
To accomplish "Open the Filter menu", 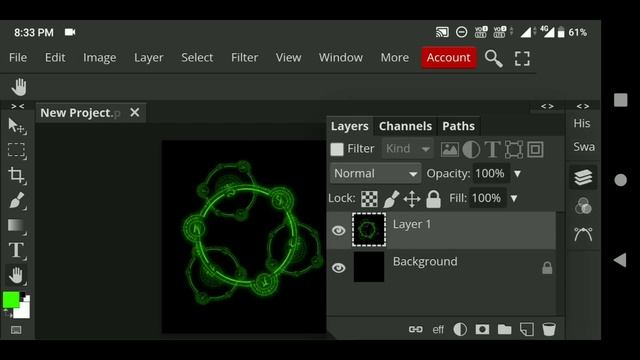I will [244, 58].
